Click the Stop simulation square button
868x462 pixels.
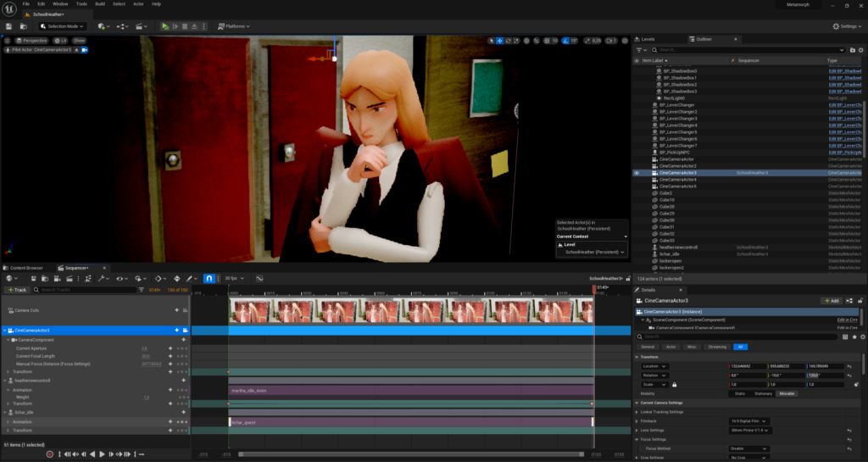185,26
